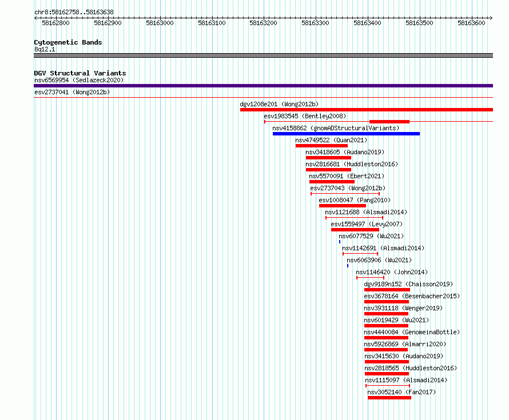This screenshot has height=420, width=509.
Task: Select the thin nsv1146420 variant line
Action: [x=370, y=278]
